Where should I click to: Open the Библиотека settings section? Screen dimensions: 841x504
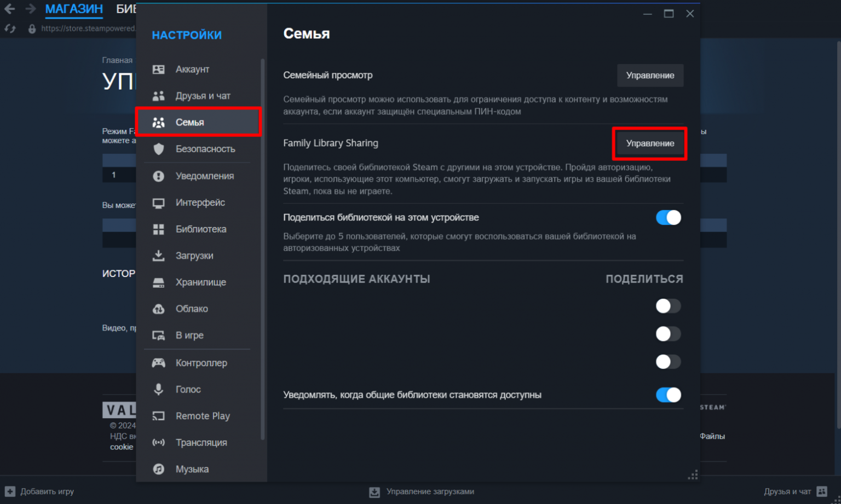tap(200, 229)
